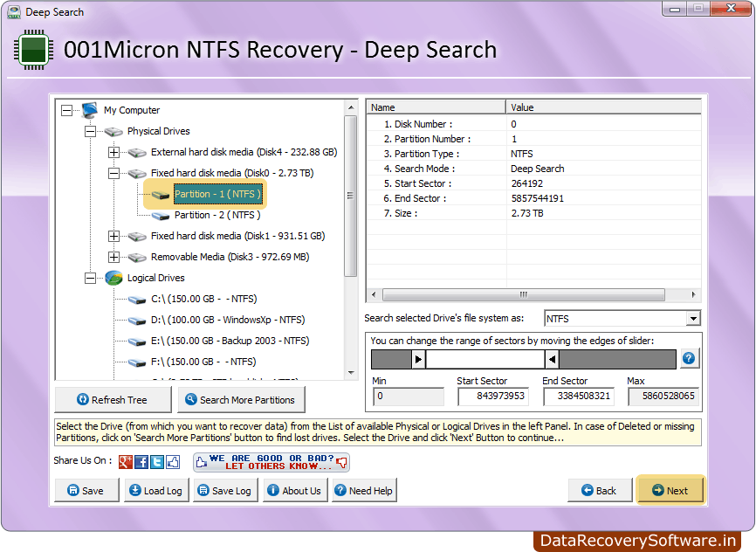This screenshot has height=552, width=756.
Task: Open the file system NTFS dropdown
Action: click(x=693, y=319)
